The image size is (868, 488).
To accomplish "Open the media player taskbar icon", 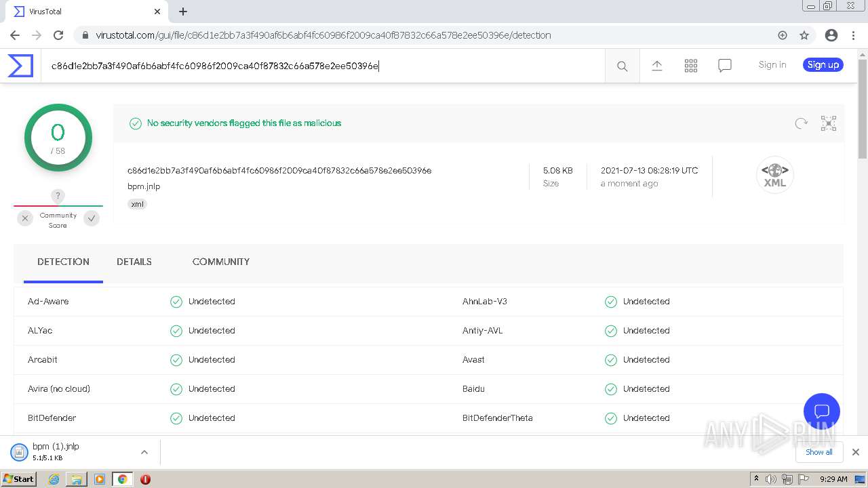I will [x=100, y=479].
